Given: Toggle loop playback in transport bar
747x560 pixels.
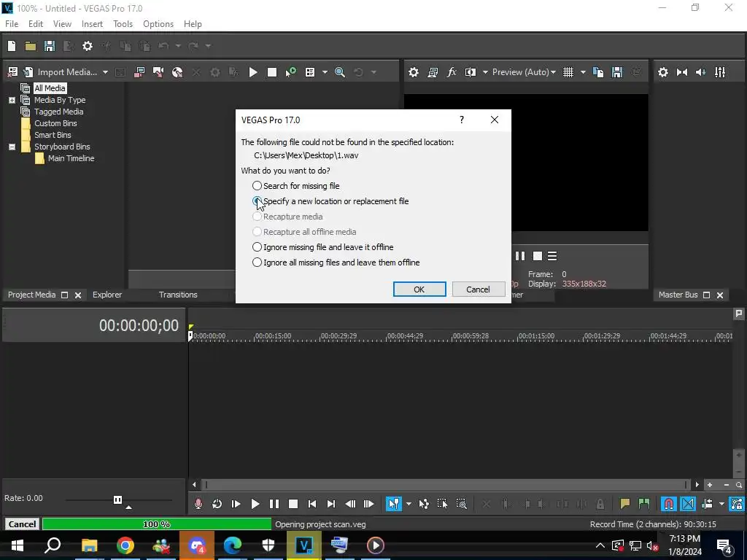Looking at the screenshot, I should pyautogui.click(x=217, y=504).
